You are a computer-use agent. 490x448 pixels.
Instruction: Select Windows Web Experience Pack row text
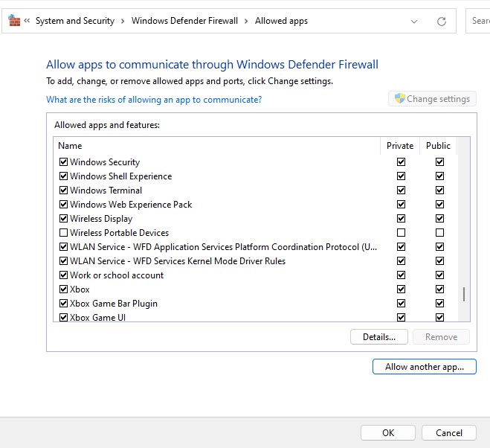click(131, 205)
